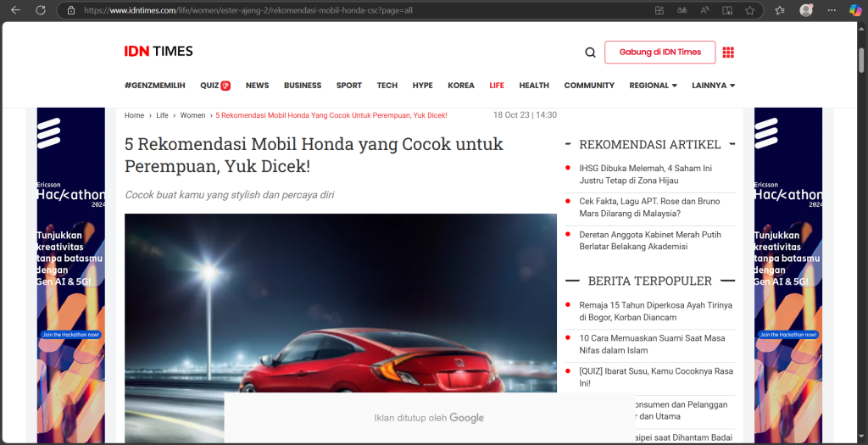Go to COMMUNITY section
Screen dimensions: 868x445
(589, 86)
